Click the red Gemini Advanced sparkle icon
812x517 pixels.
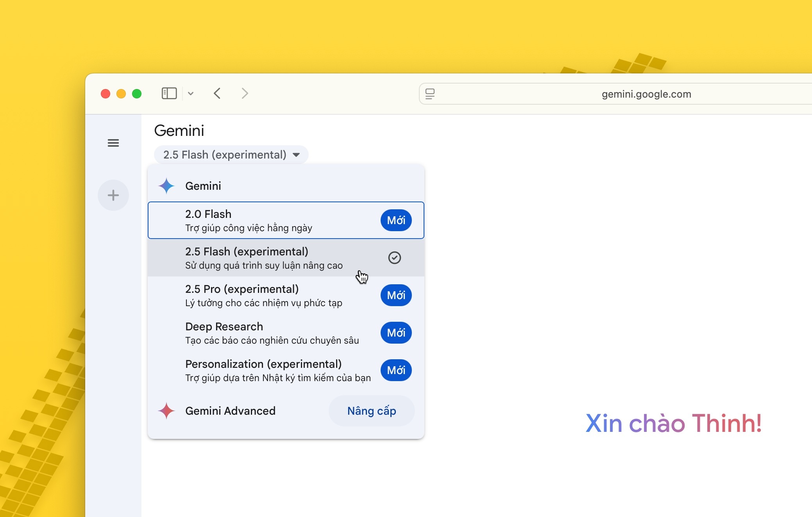click(166, 411)
